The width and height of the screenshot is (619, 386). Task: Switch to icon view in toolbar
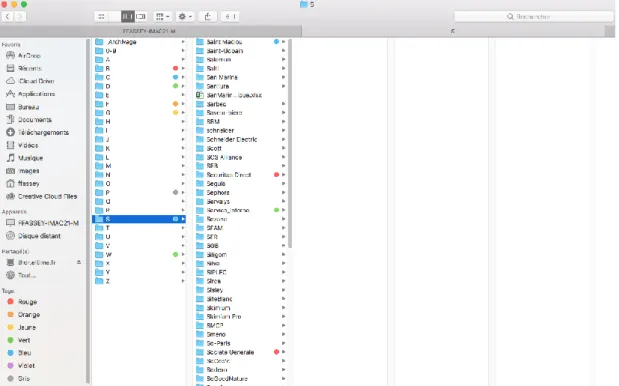[x=101, y=17]
